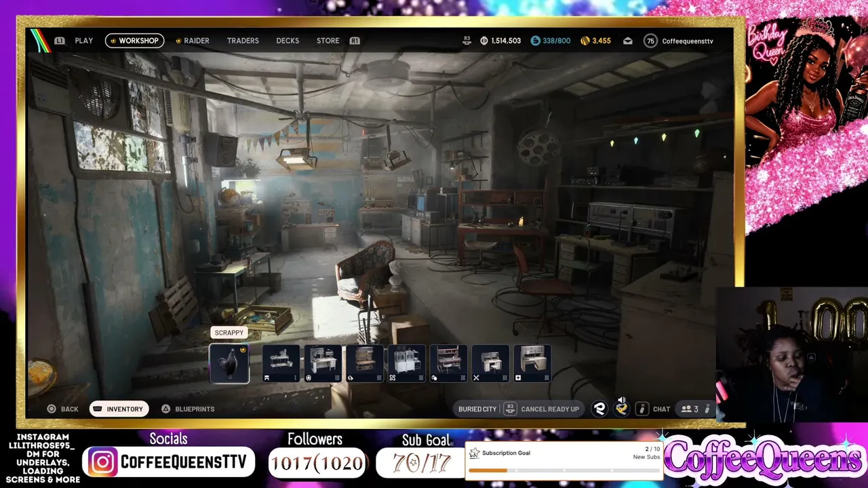Open the Store tab
Image resolution: width=868 pixels, height=488 pixels.
point(328,41)
